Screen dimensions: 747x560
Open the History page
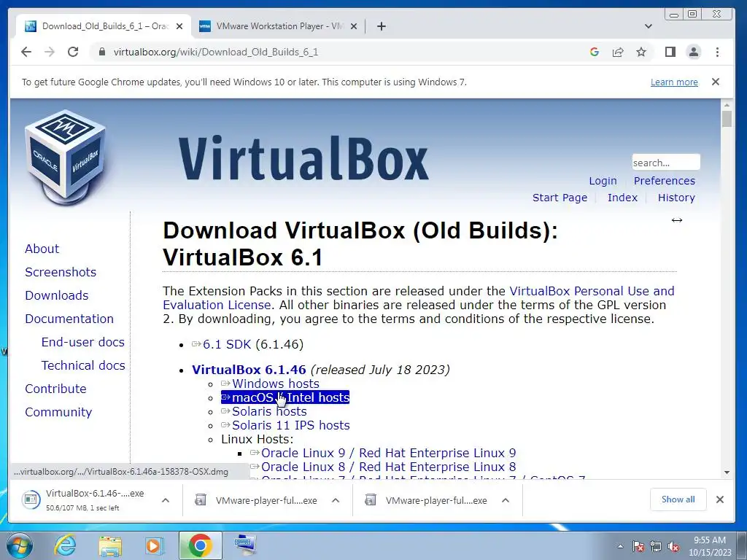tap(676, 198)
